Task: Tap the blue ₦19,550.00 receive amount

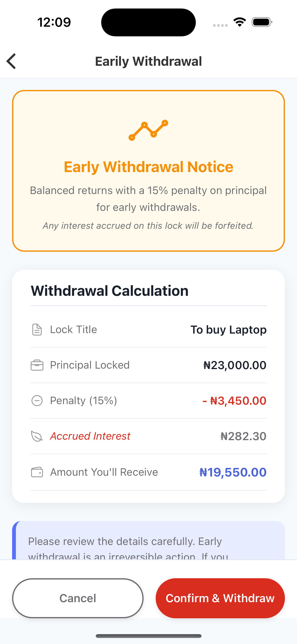Action: [x=233, y=472]
